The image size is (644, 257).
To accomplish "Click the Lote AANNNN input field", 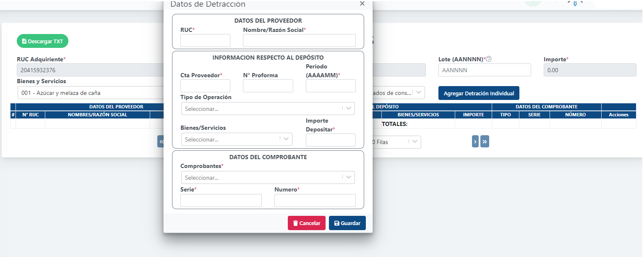I will [485, 70].
